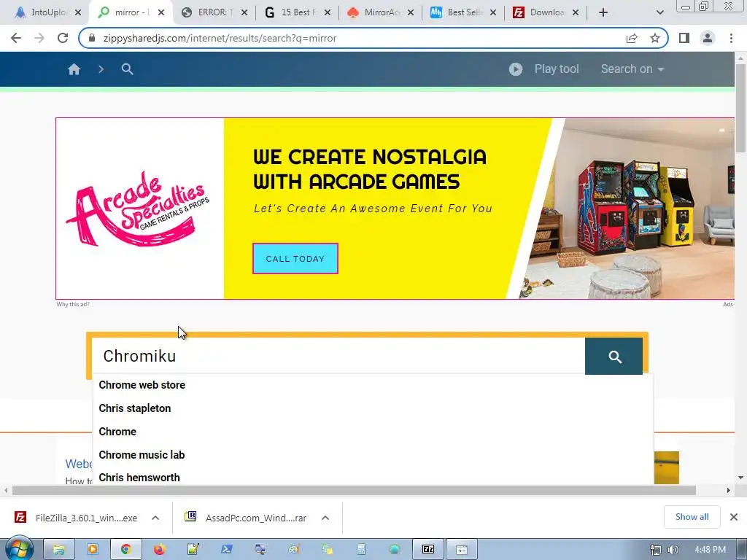Close the mirror search tab
Viewport: 747px width, 560px height.
point(161,12)
